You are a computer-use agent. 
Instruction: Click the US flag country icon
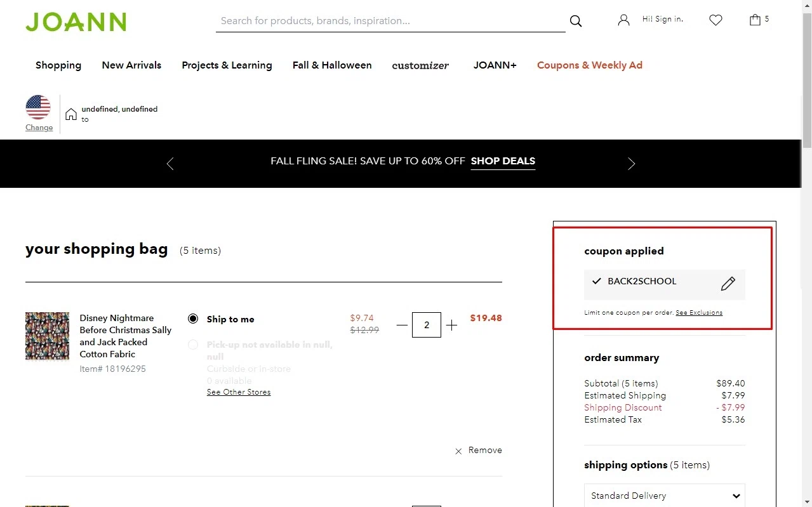pyautogui.click(x=38, y=107)
